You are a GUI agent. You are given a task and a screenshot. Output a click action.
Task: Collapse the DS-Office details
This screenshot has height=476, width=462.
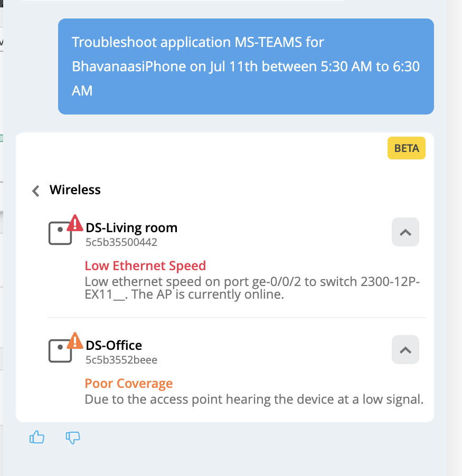point(405,350)
